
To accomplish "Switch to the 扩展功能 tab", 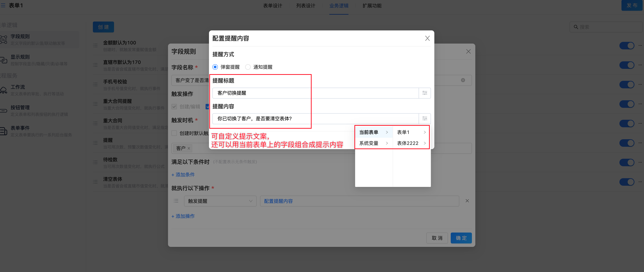I will (372, 6).
